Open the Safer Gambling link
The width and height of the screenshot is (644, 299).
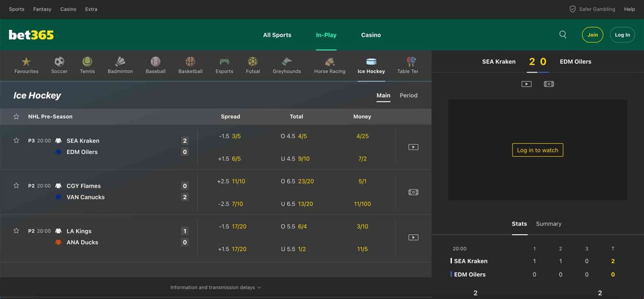pos(597,9)
